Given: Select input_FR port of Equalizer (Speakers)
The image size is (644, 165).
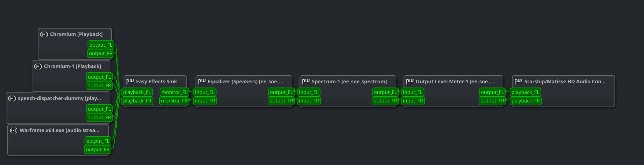Looking at the screenshot, I should click(x=205, y=101).
